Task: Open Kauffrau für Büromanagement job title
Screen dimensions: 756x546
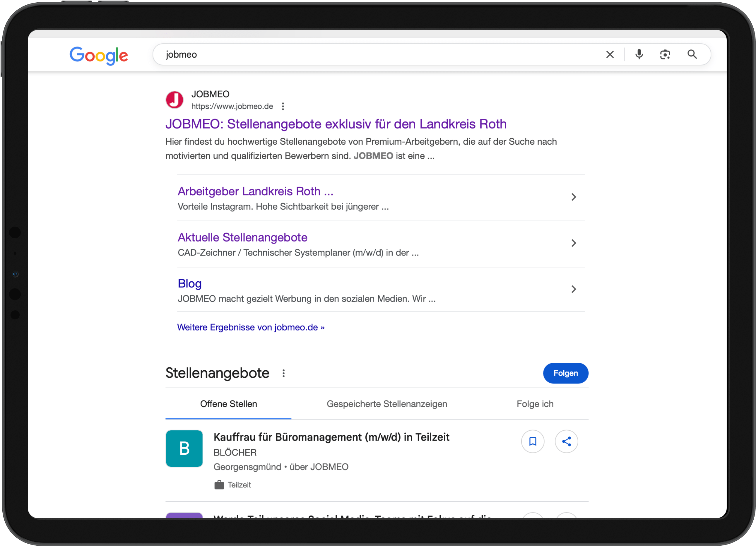Action: [x=331, y=437]
